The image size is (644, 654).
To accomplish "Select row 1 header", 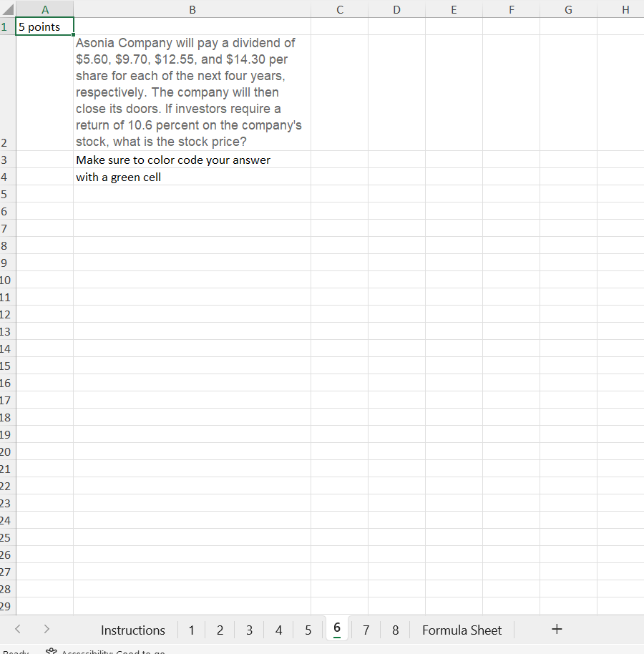I will coord(7,26).
